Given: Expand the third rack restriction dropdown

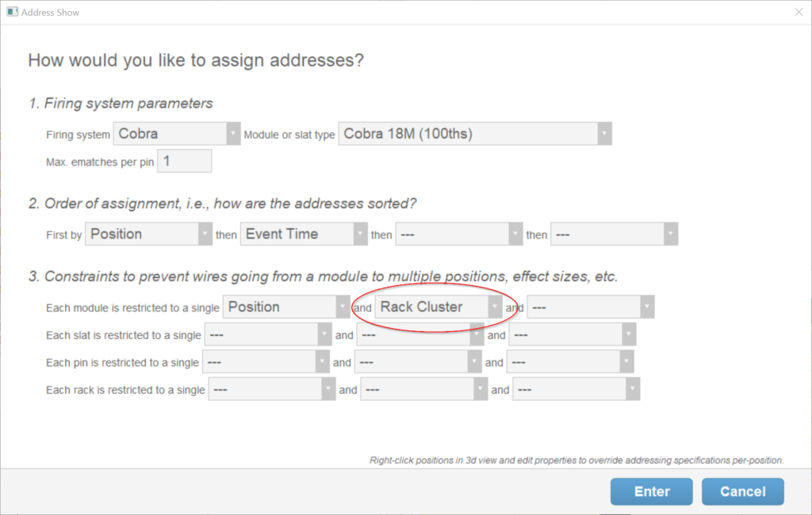Looking at the screenshot, I should pos(576,390).
